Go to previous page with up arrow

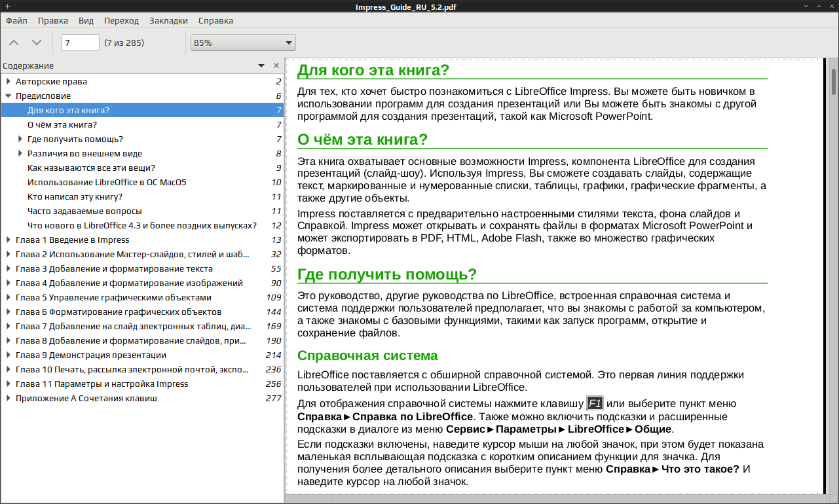click(14, 43)
